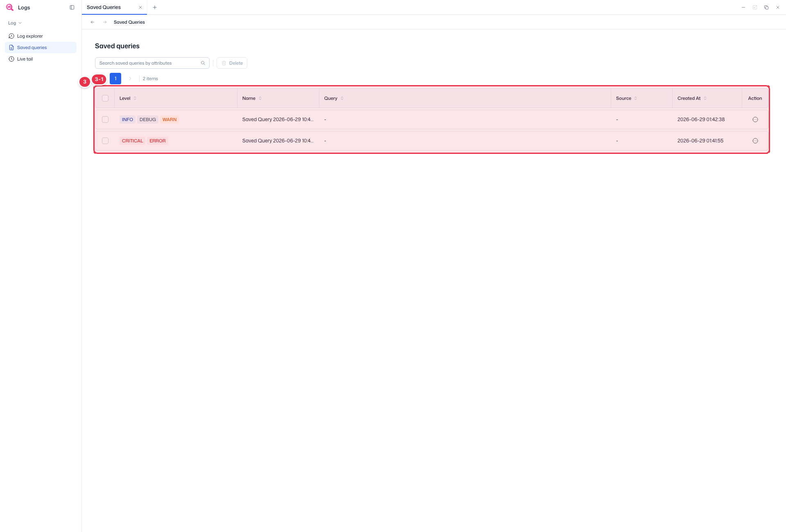Check the row with INFO DEBUG WARN levels

coord(105,119)
